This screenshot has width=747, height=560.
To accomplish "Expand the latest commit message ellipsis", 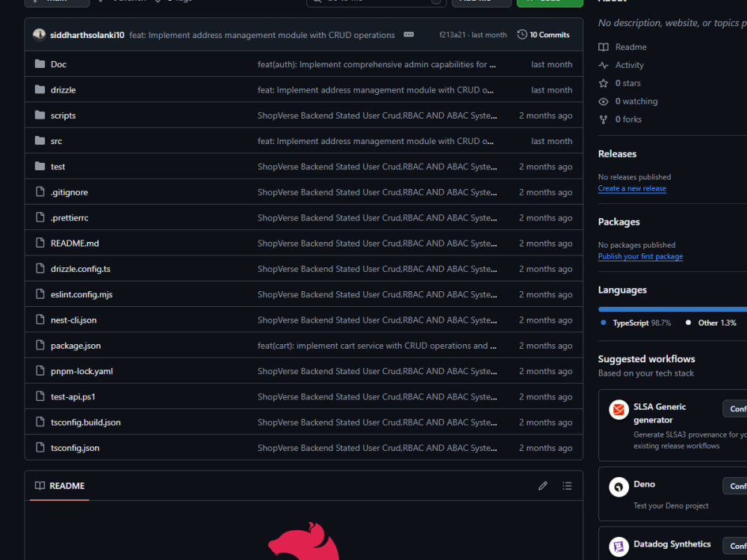I will coord(409,34).
